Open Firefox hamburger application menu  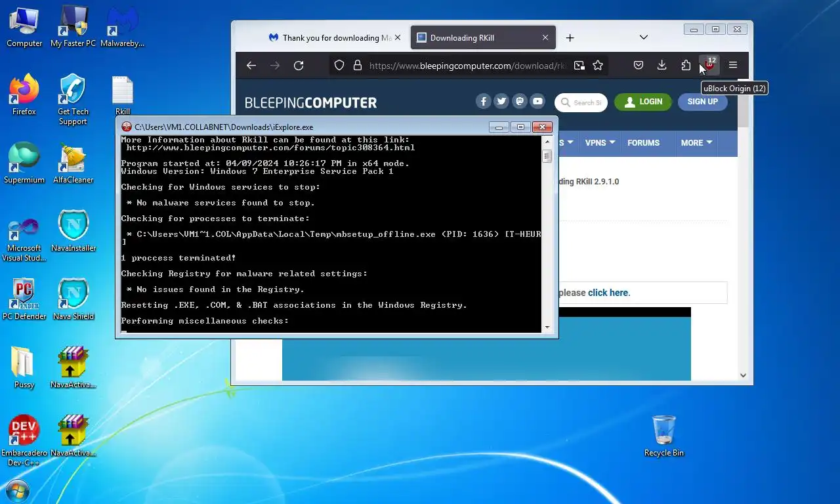[733, 65]
